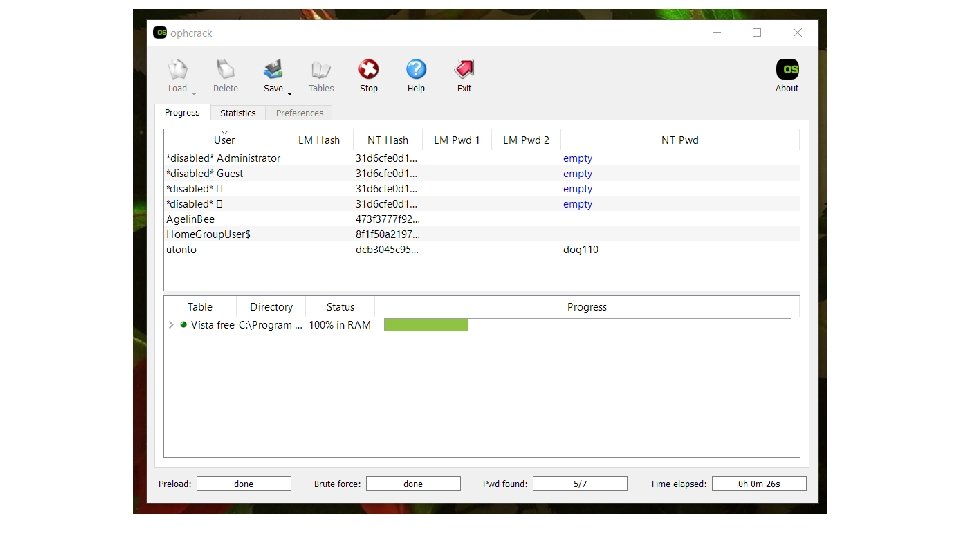
Task: Click the Exit icon
Action: (464, 70)
